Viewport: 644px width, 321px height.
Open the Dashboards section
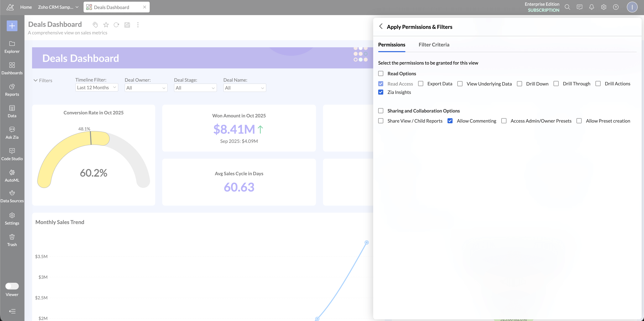pos(12,68)
